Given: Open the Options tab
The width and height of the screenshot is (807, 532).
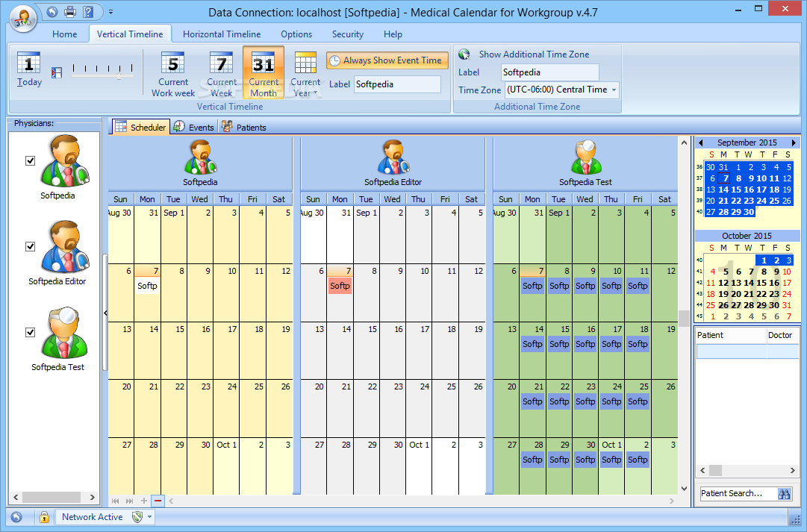Looking at the screenshot, I should pyautogui.click(x=296, y=34).
